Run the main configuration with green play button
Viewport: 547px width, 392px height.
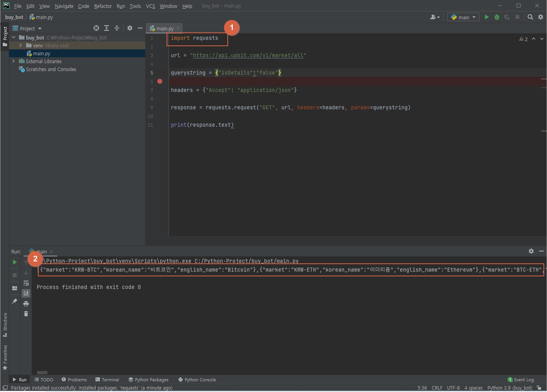coord(487,17)
